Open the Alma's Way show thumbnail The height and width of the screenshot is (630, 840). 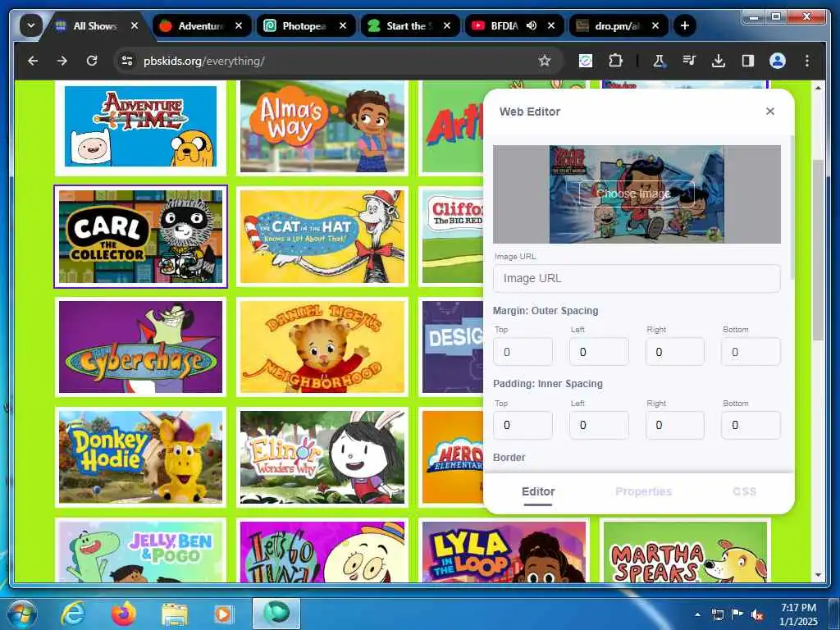tap(322, 127)
